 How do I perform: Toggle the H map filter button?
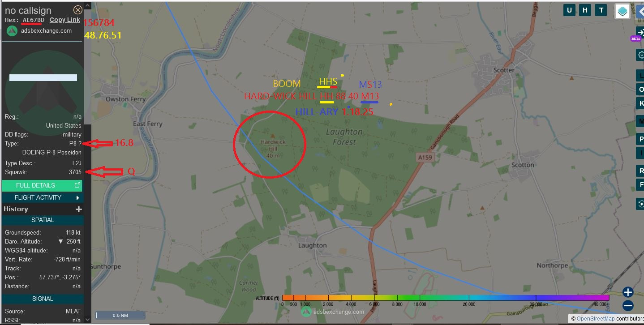(585, 10)
